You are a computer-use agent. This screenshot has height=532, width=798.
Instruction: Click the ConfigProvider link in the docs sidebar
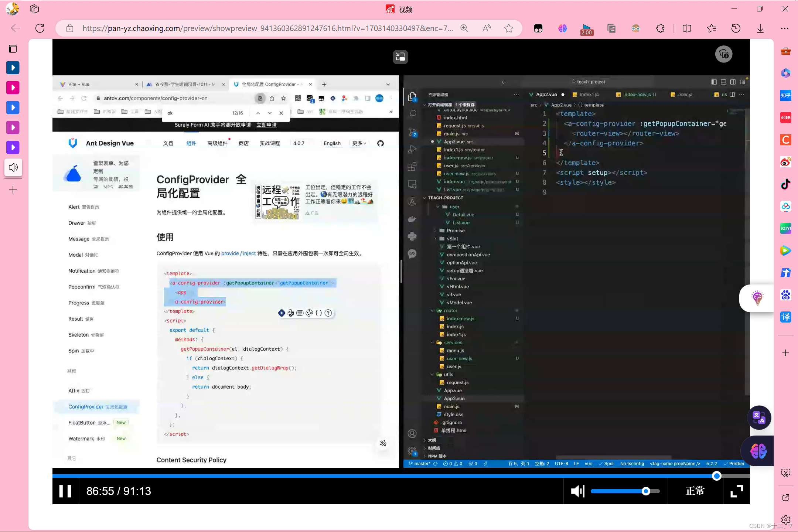pos(85,406)
